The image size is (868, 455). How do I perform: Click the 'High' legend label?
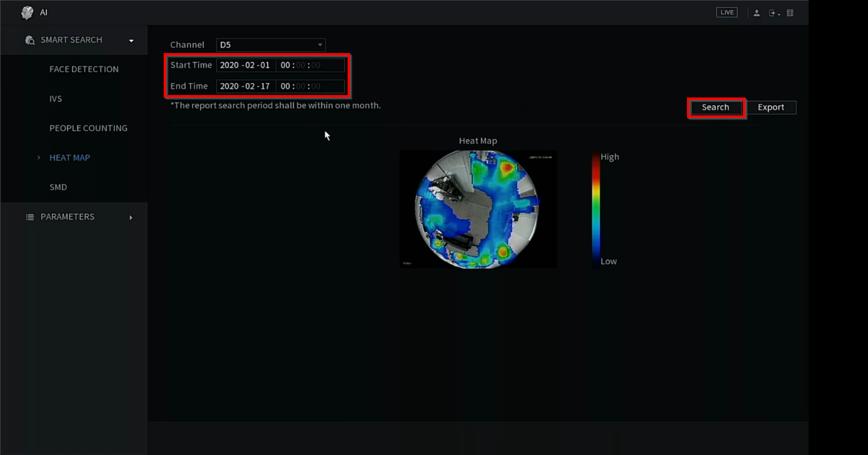[x=610, y=157]
